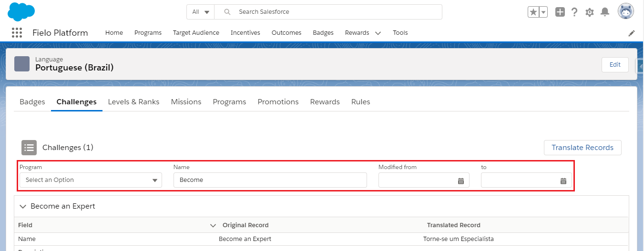Viewport: 644px width, 251px height.
Task: Open the Outcomes nav item
Action: (x=286, y=33)
